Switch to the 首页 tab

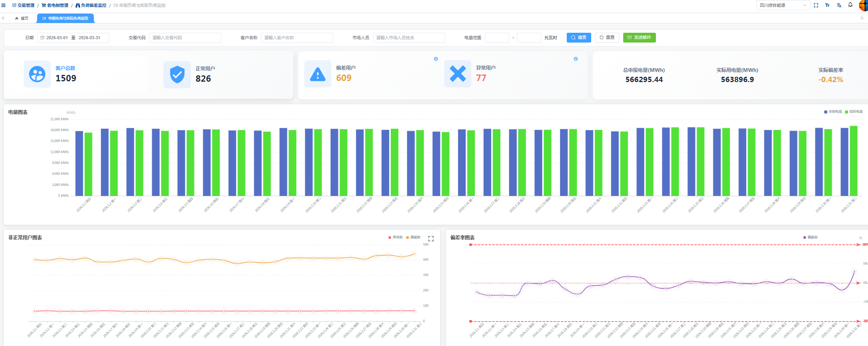22,18
